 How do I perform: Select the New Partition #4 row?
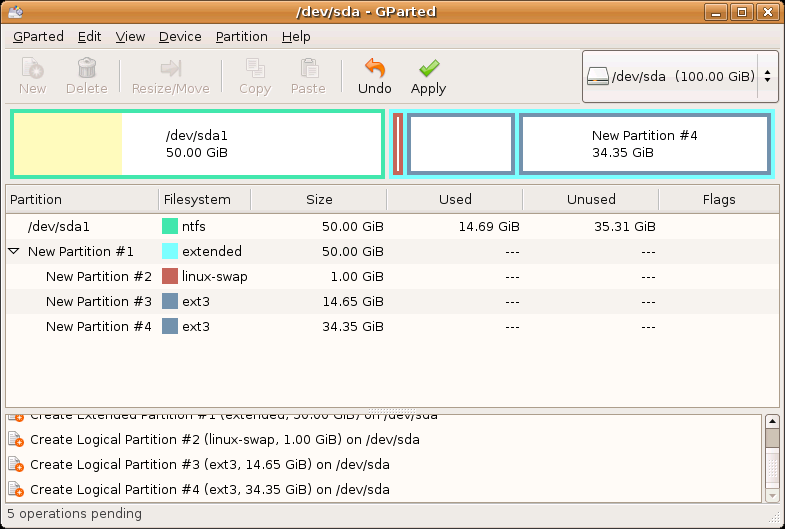pos(392,326)
